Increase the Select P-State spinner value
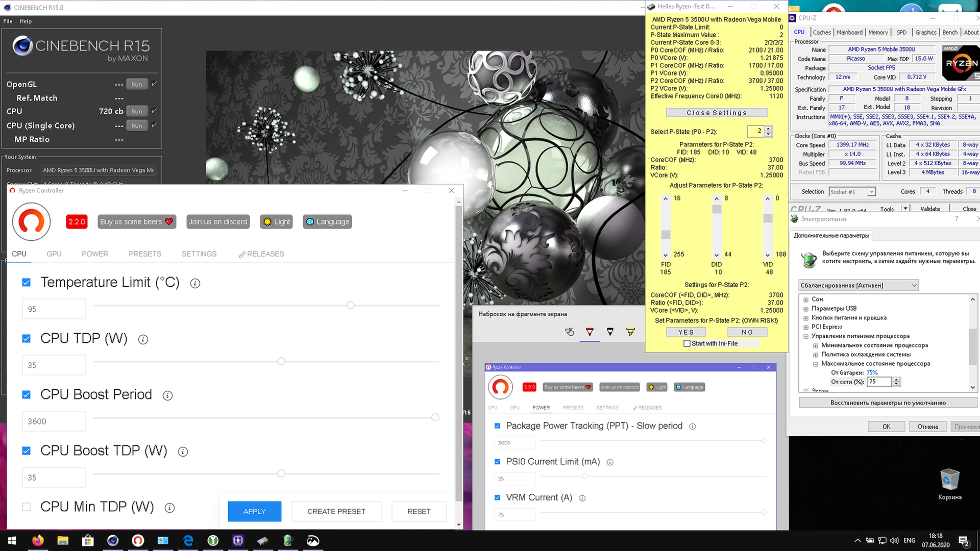The image size is (980, 551). coord(768,129)
